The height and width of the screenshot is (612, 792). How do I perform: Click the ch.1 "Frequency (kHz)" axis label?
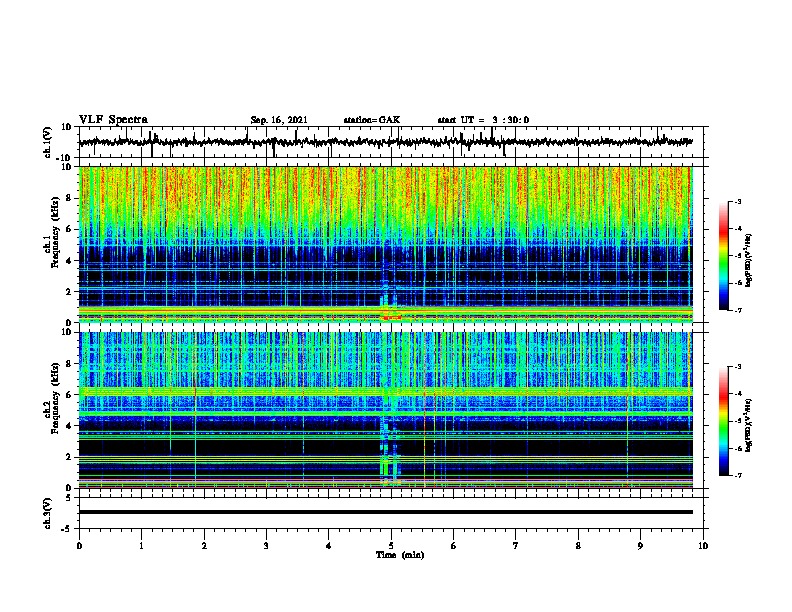56,232
